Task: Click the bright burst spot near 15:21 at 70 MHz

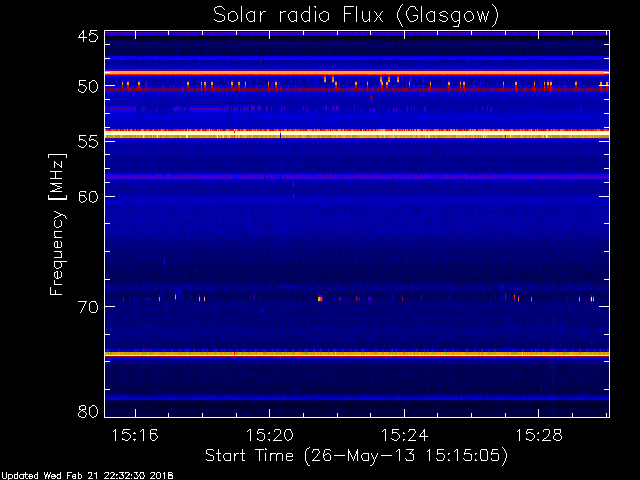Action: (x=320, y=299)
